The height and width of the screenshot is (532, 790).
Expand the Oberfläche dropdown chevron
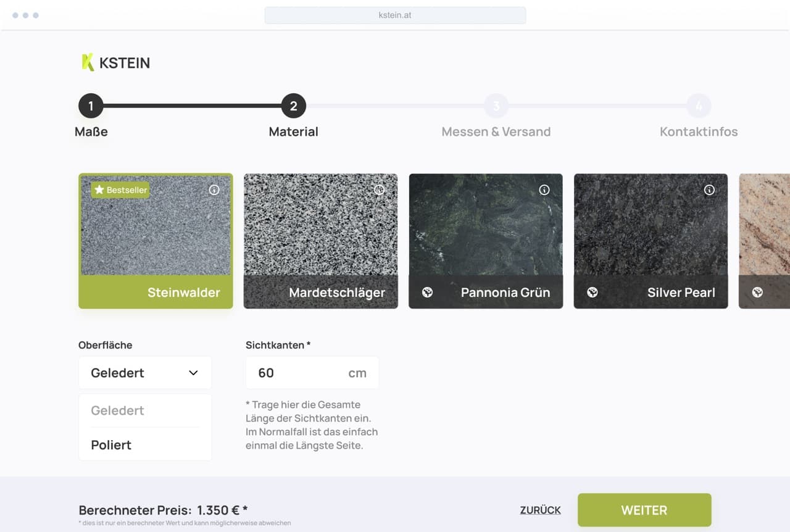coord(193,373)
